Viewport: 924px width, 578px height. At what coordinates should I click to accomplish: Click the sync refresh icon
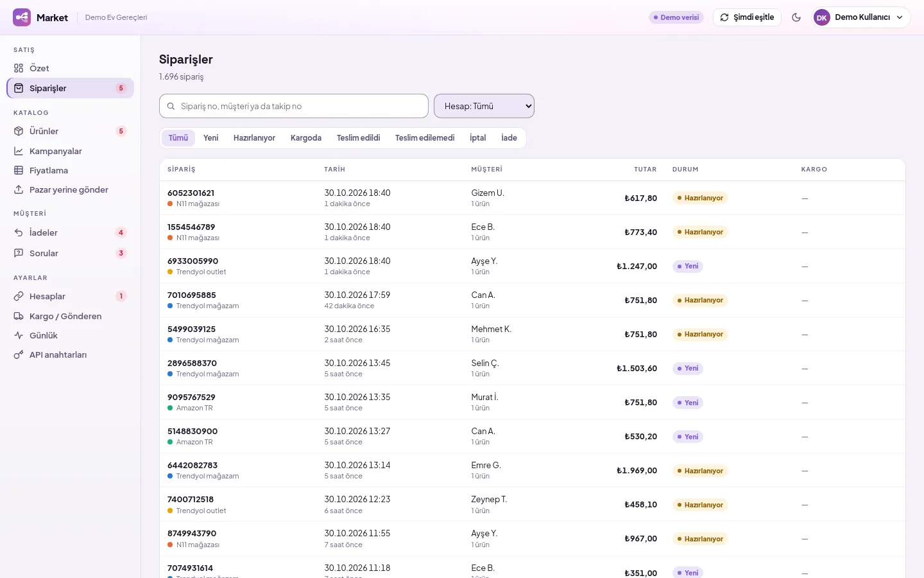click(724, 17)
